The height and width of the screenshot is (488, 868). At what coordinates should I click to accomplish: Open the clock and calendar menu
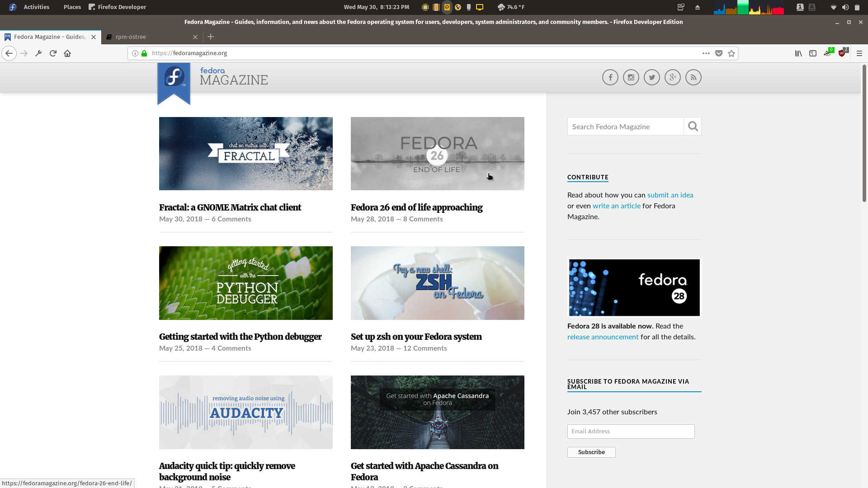tap(377, 7)
